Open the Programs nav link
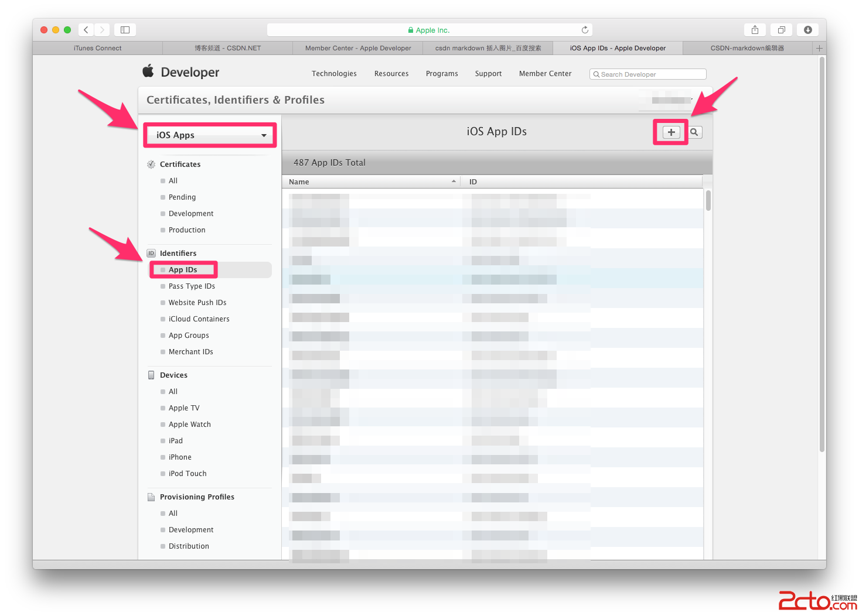This screenshot has height=616, width=859. tap(442, 74)
